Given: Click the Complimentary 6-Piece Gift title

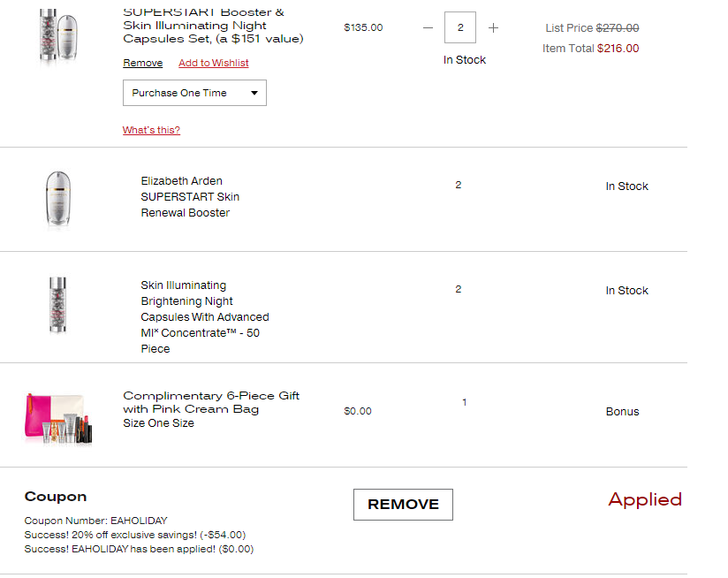Looking at the screenshot, I should pyautogui.click(x=211, y=402).
